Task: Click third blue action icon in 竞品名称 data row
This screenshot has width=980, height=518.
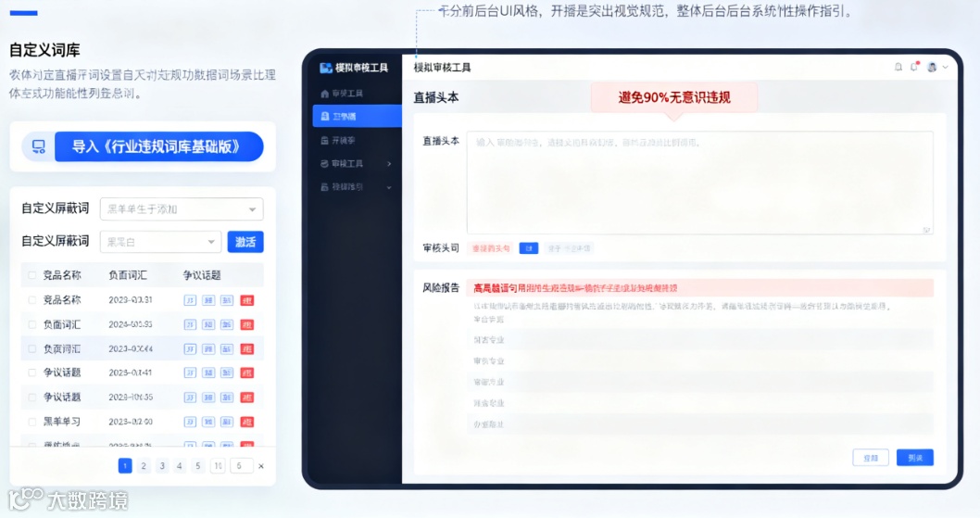Action: pos(227,300)
